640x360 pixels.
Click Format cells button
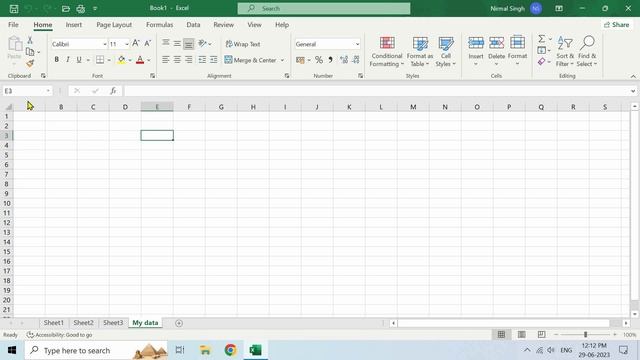coord(517,52)
